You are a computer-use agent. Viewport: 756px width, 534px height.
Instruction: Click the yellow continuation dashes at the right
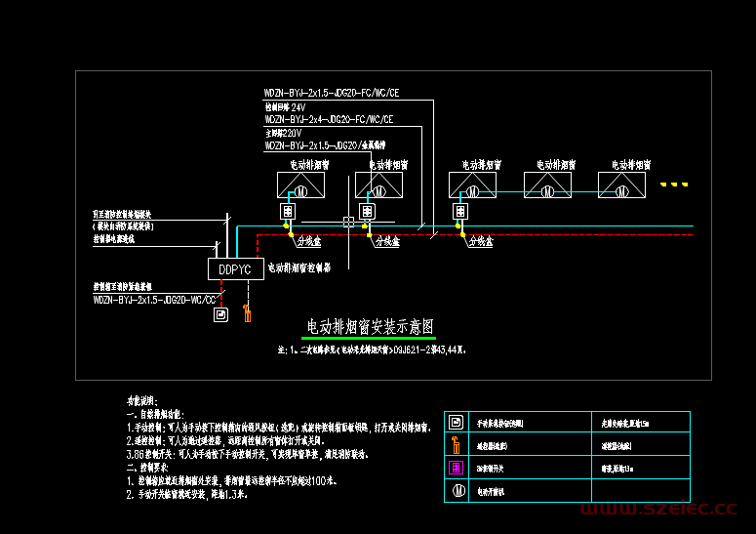(x=674, y=185)
